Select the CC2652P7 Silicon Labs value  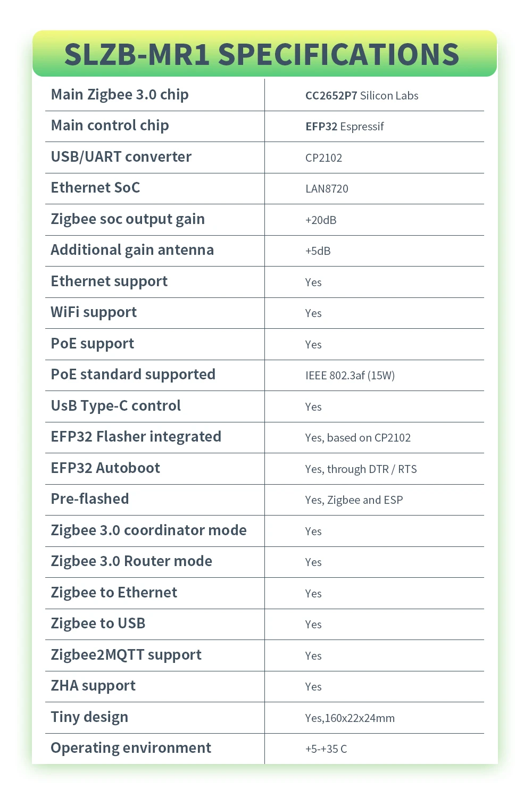coord(362,96)
